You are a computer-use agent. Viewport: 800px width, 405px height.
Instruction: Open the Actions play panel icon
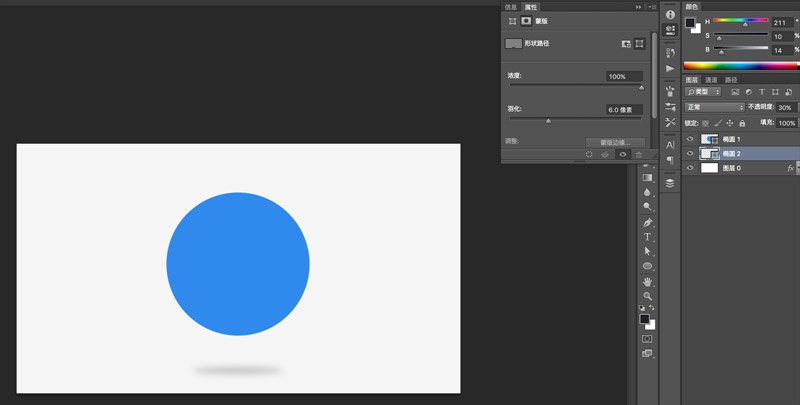(670, 68)
